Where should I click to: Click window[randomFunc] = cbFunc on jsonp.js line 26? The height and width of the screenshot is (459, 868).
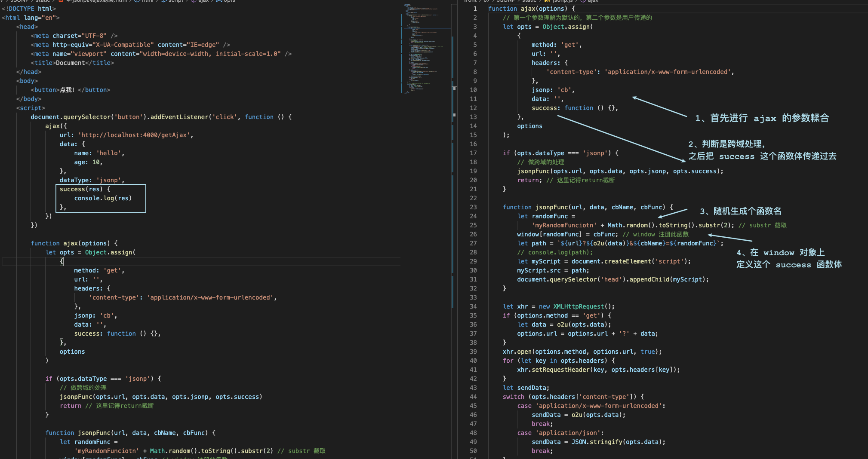[x=568, y=234]
